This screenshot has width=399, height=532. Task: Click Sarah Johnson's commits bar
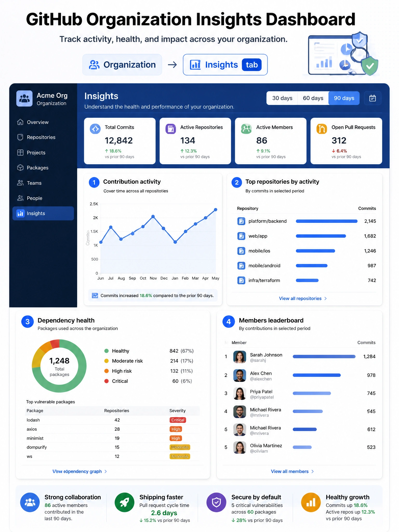[x=324, y=357]
